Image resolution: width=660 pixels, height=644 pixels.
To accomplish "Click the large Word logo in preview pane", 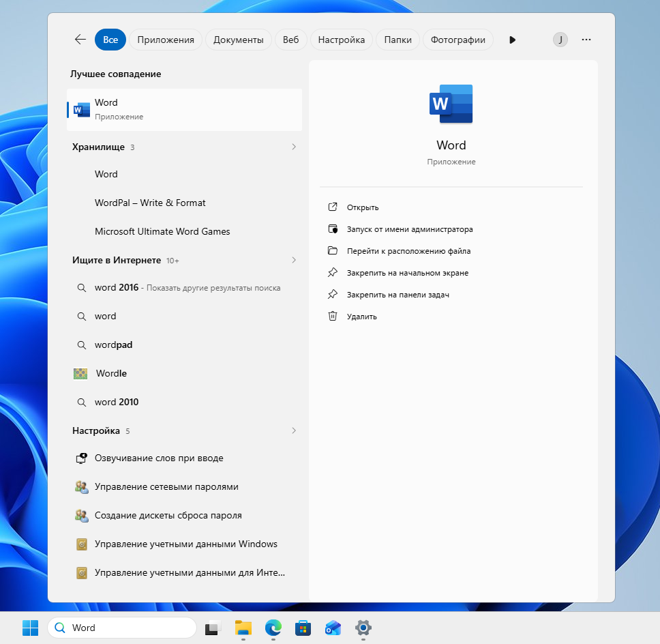I will tap(451, 104).
